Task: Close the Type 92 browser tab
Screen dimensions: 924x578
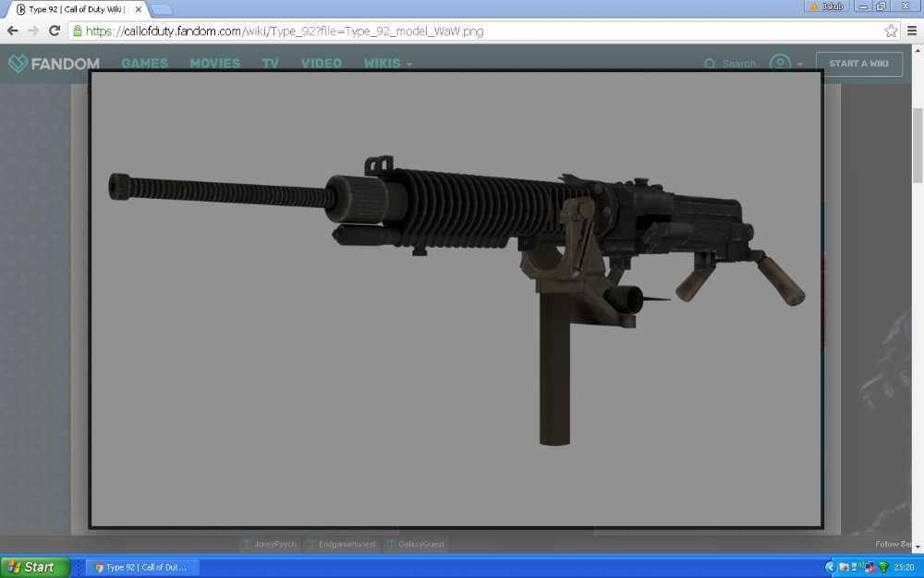Action: (139, 9)
